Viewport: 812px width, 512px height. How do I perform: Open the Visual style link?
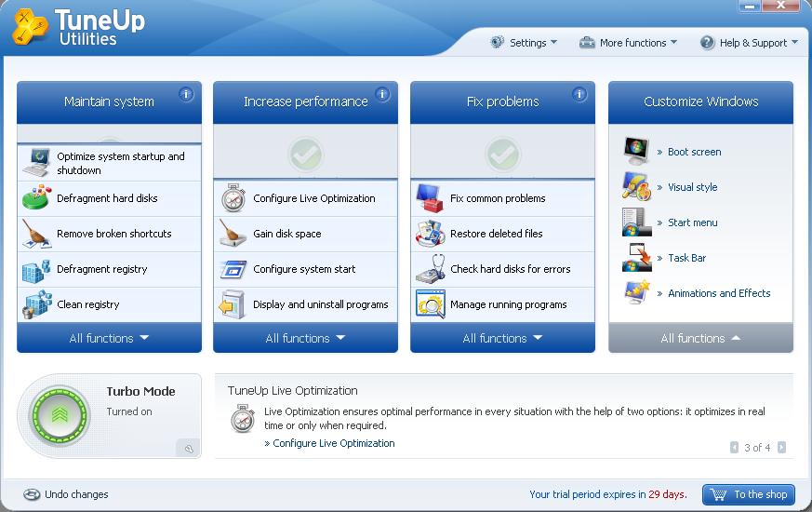coord(692,187)
